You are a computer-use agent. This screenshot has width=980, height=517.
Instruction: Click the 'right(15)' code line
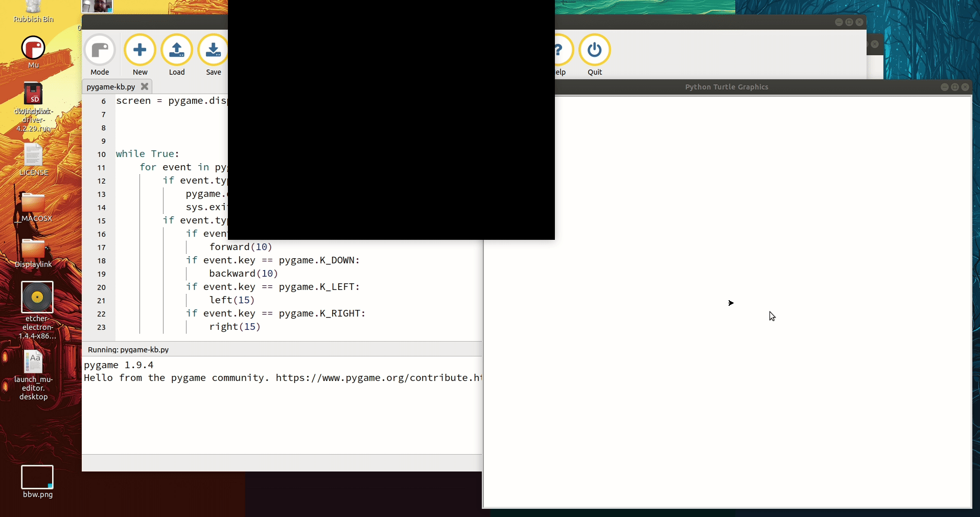[x=235, y=327]
